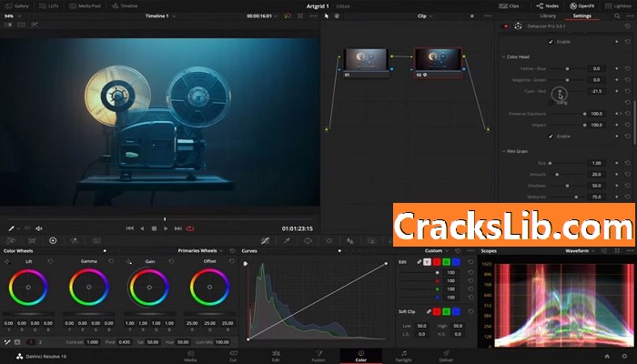
Task: Adjust the Film Grain Amount slider
Action: pyautogui.click(x=557, y=175)
